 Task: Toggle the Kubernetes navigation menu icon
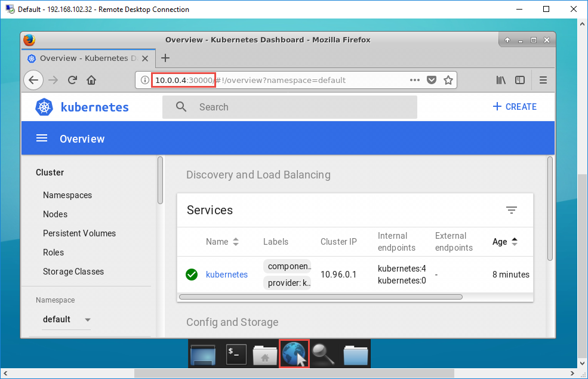42,138
